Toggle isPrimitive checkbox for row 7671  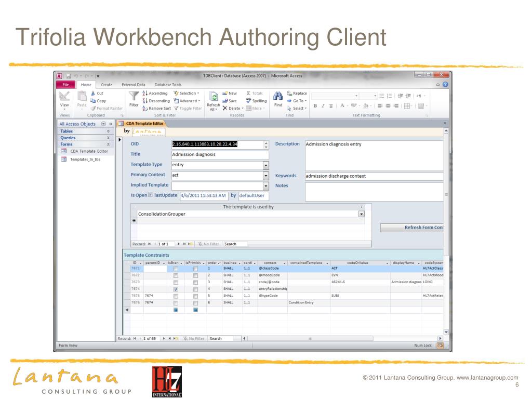click(195, 269)
